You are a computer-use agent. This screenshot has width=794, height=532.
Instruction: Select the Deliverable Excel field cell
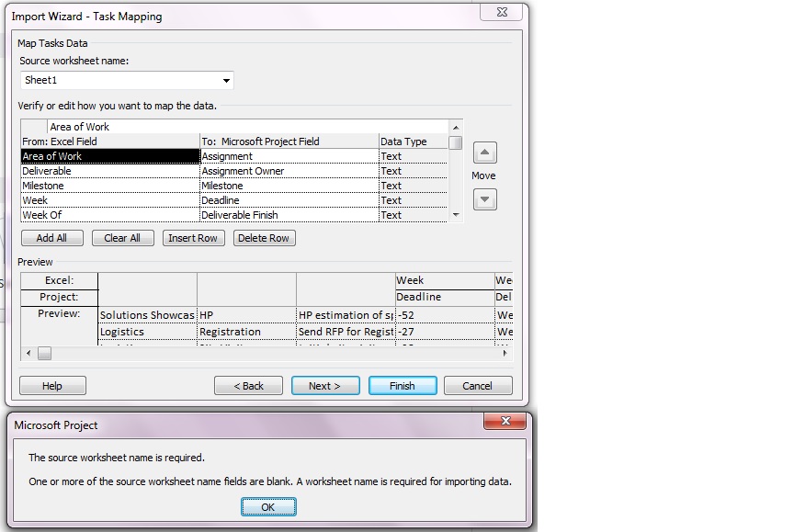pos(110,171)
